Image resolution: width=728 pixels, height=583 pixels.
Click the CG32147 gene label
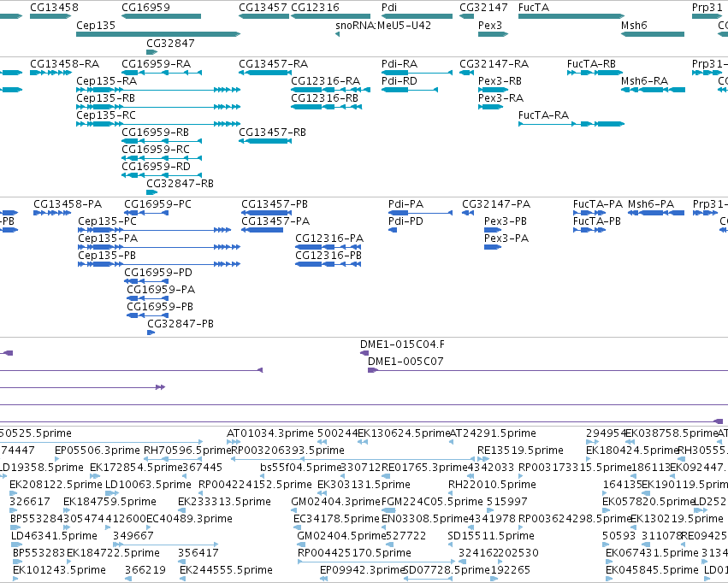(484, 8)
